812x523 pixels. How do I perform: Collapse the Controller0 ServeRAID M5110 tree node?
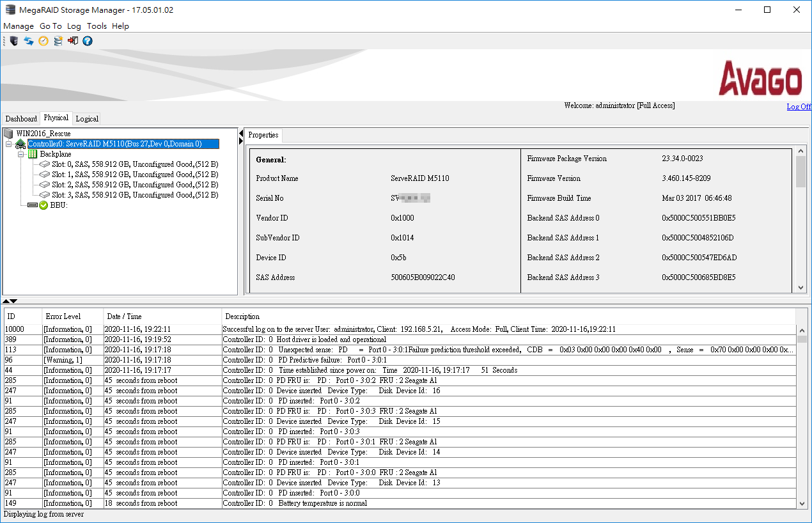[x=9, y=144]
